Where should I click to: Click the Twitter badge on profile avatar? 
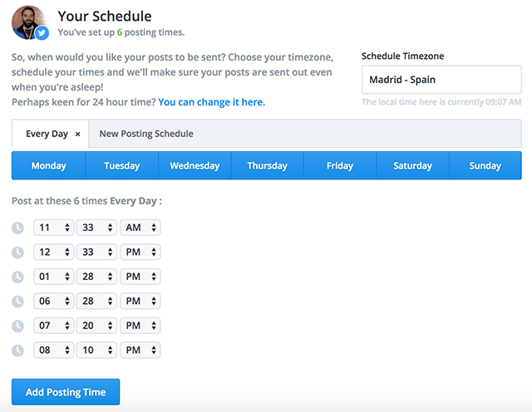point(42,33)
